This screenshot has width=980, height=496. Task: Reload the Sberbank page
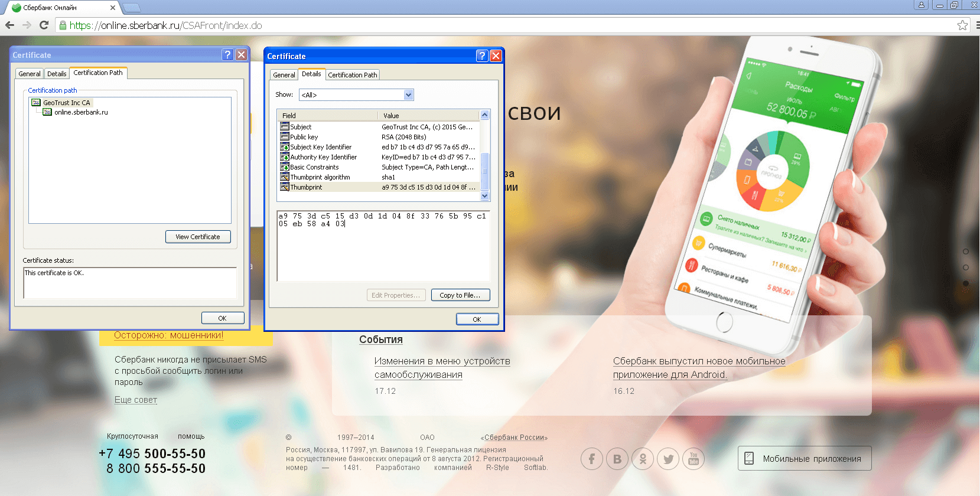point(44,25)
